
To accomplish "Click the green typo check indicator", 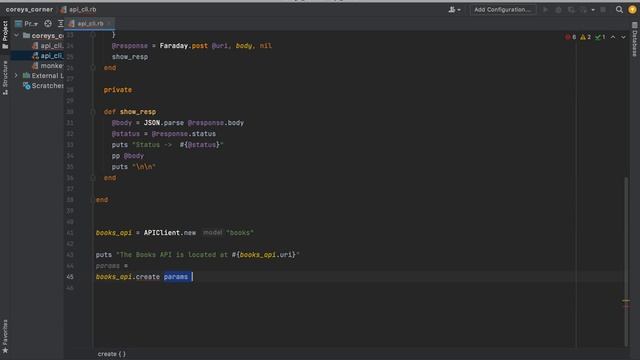I will click(x=600, y=37).
